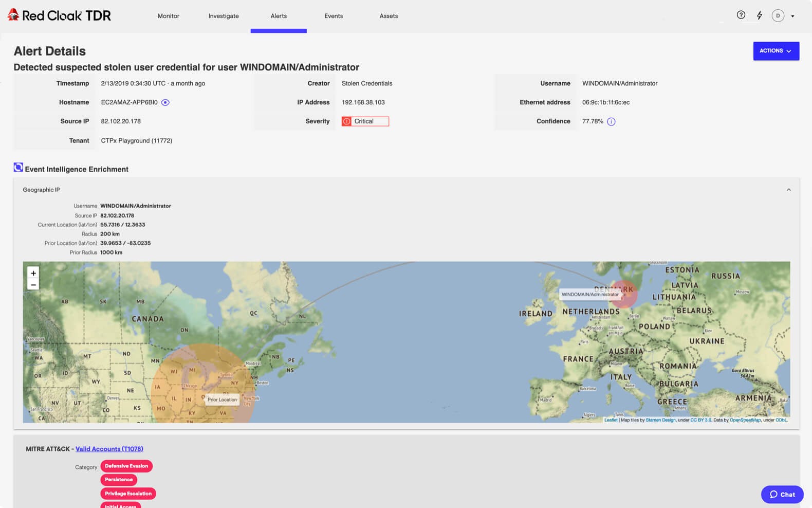
Task: Click the Tenant value CTPx Playground (11772)
Action: [x=137, y=140]
